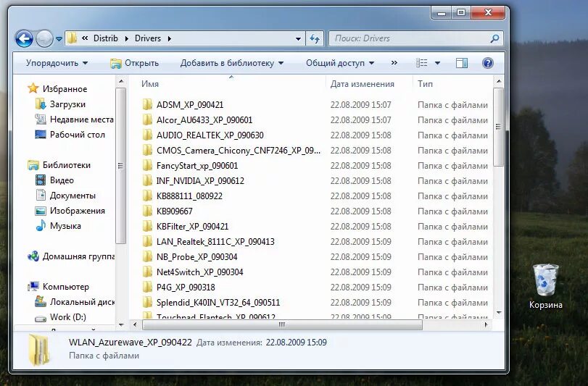588x386 pixels.
Task: Sort by the Имя column header
Action: coord(150,84)
